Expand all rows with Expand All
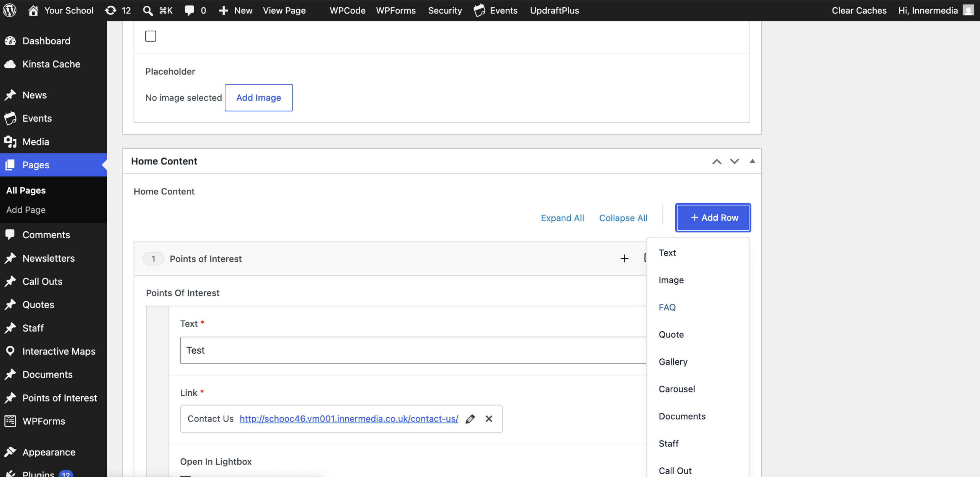980x477 pixels. [562, 218]
